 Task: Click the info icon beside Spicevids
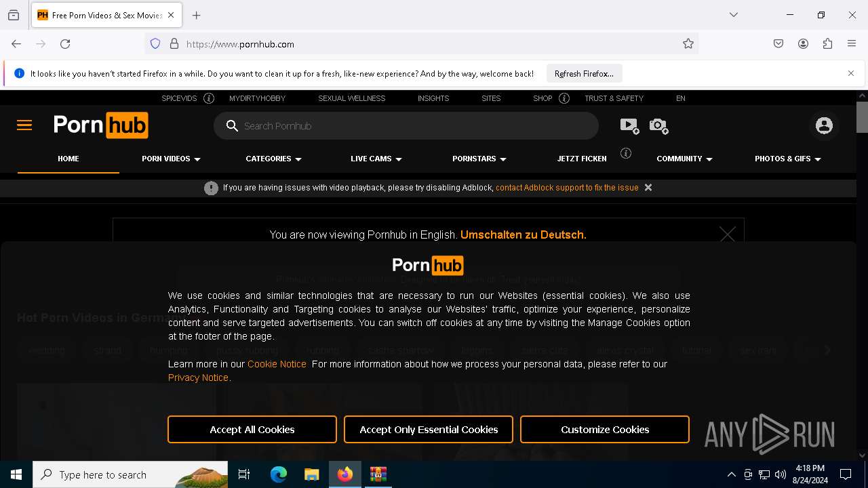tap(209, 98)
